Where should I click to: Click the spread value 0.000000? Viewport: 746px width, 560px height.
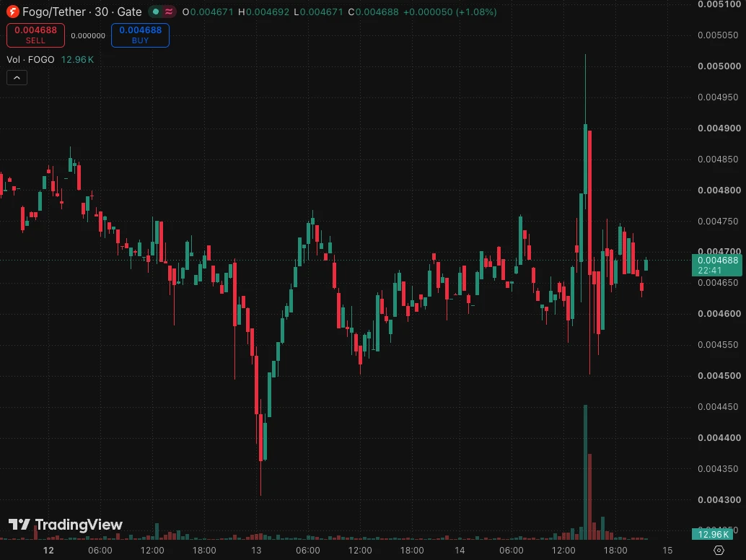[88, 35]
